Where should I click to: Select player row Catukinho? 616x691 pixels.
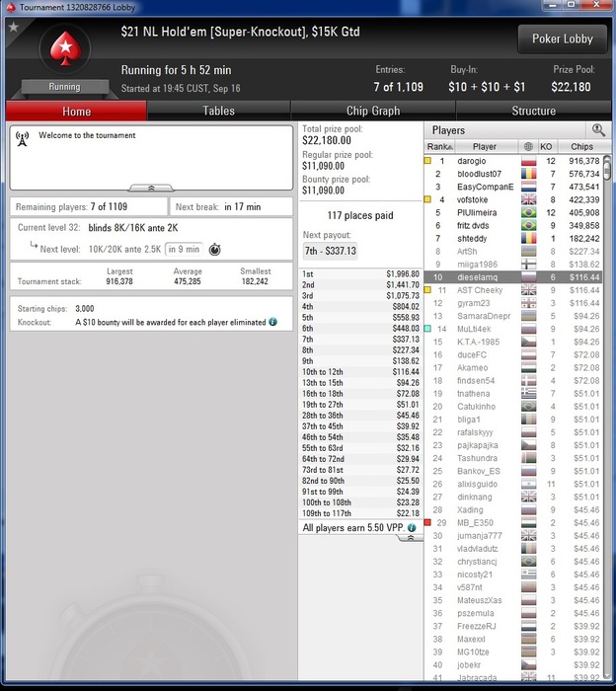pyautogui.click(x=513, y=407)
